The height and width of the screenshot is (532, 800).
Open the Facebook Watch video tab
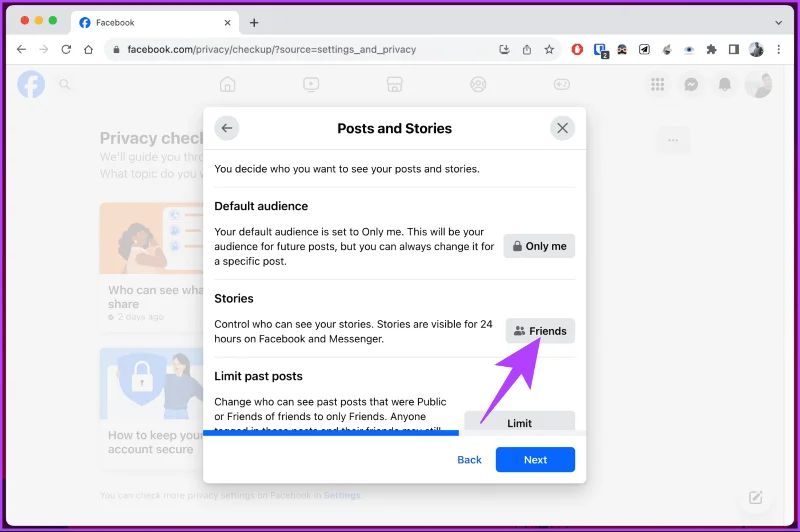(311, 84)
